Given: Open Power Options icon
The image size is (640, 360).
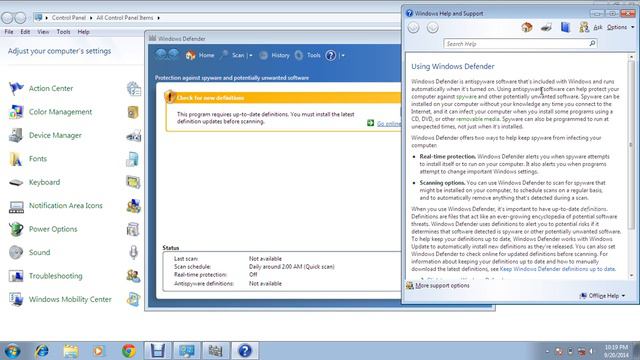Looking at the screenshot, I should pos(16,229).
